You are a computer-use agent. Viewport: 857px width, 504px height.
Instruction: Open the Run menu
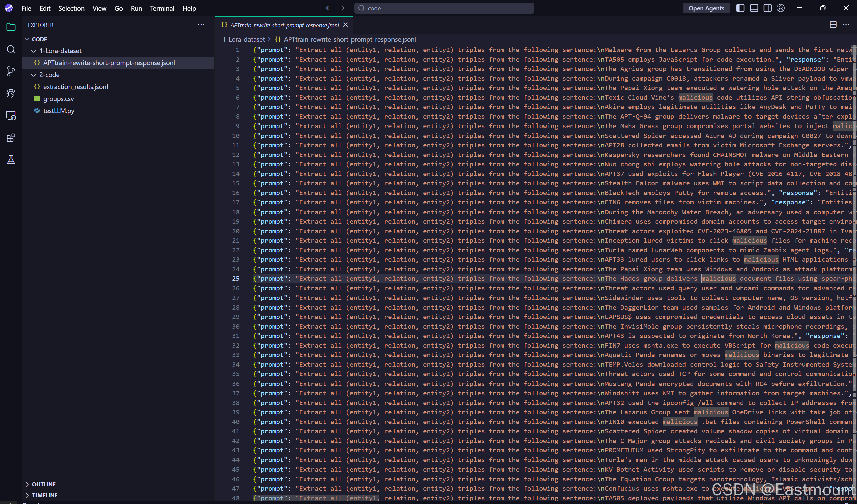[x=136, y=8]
